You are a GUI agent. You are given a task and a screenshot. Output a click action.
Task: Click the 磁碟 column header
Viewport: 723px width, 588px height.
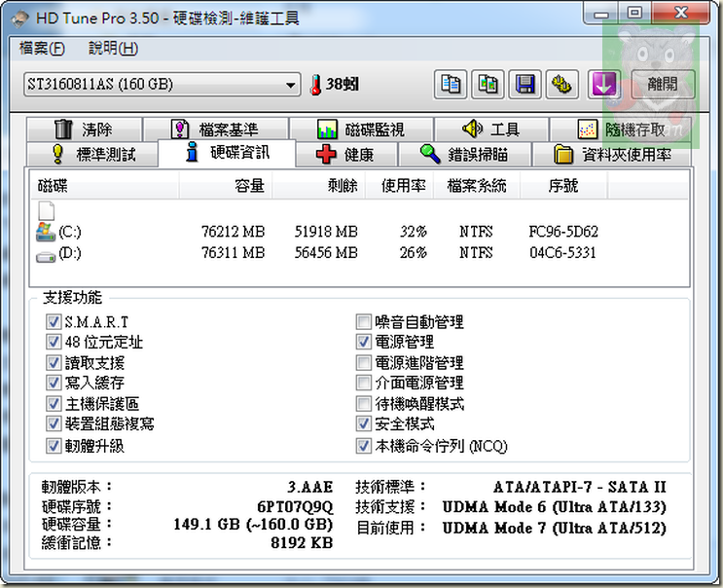coord(105,186)
